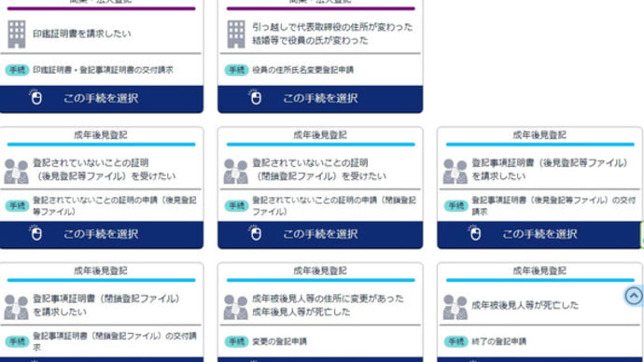
Task: Choose この手続を選択 under 登記事項証明書（後見登記等ファイル）
Action: tap(539, 235)
